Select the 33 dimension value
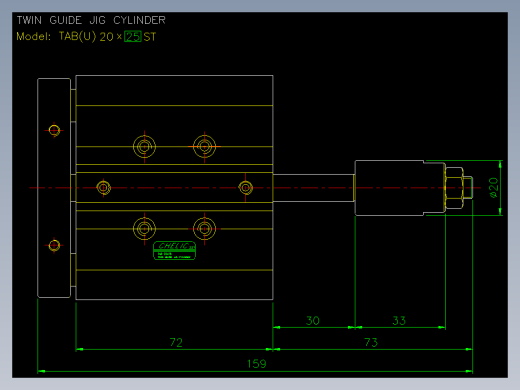This screenshot has width=520, height=390. tap(399, 321)
